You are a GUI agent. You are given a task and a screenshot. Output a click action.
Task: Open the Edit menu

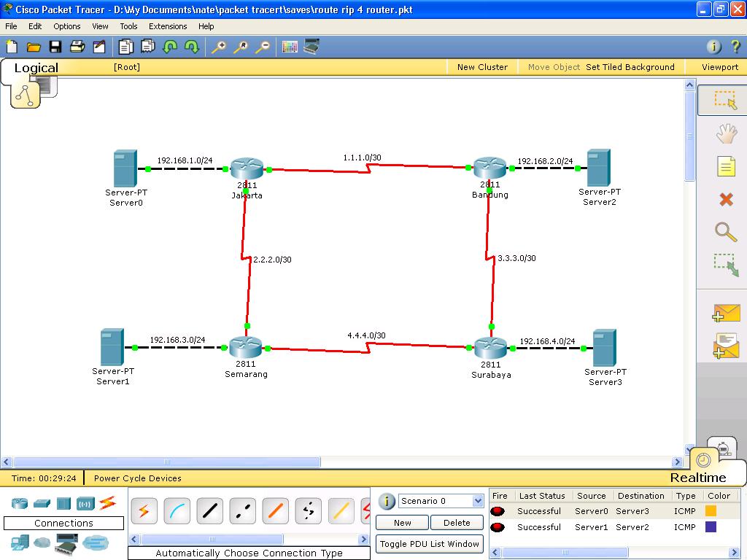tap(35, 26)
